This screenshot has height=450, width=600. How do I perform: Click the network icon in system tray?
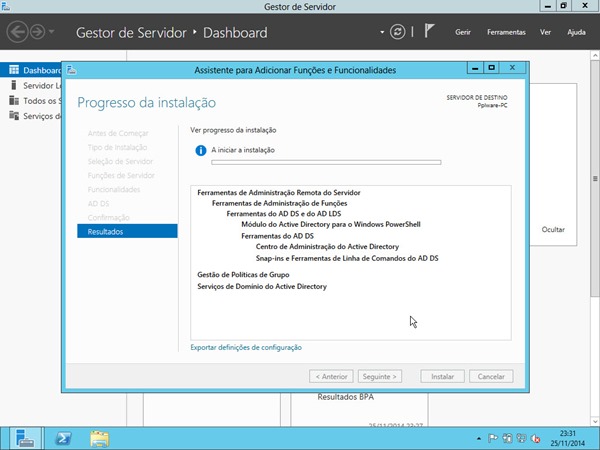click(521, 438)
